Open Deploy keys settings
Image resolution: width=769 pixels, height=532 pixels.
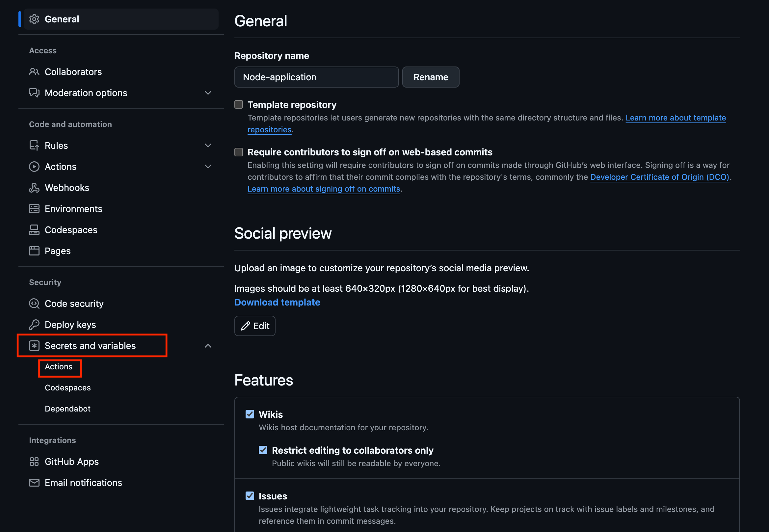point(121,324)
